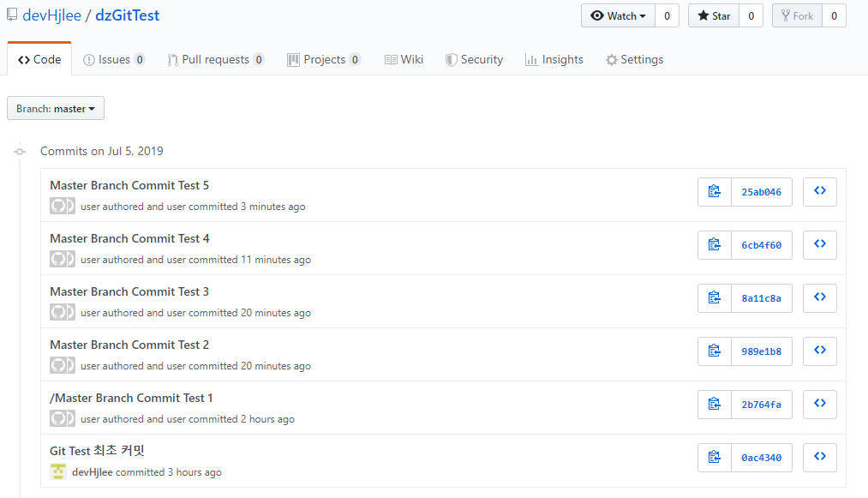The image size is (868, 498).
Task: Open the Settings tab
Action: (634, 59)
